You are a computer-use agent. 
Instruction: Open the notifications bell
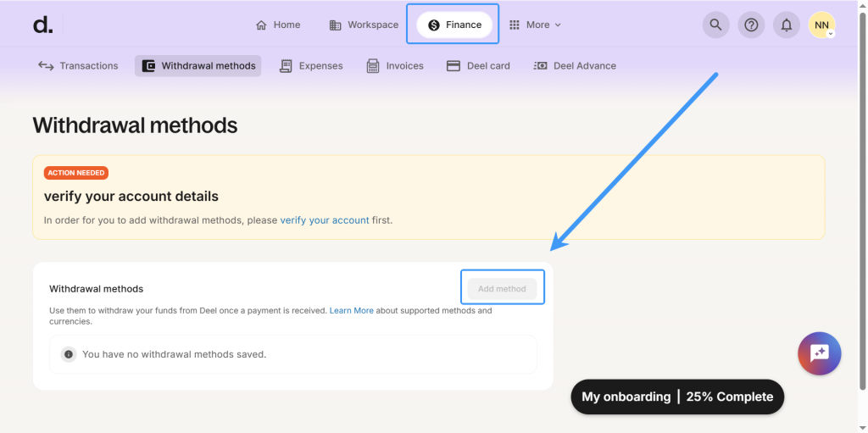787,25
